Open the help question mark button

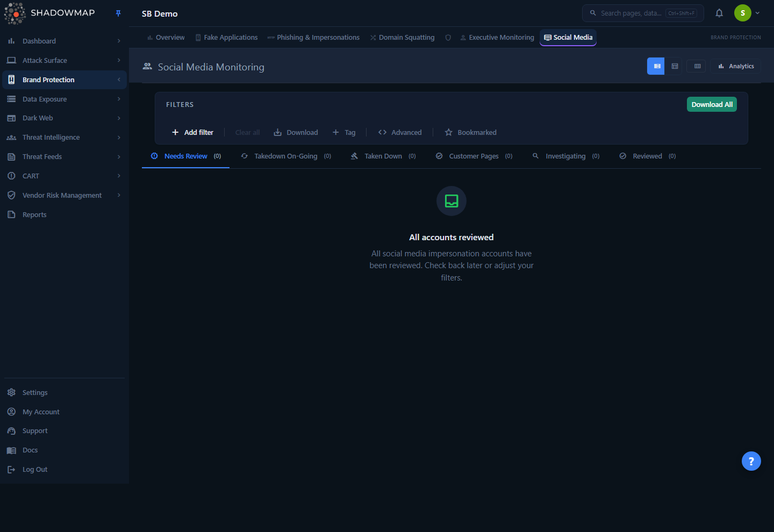(751, 461)
